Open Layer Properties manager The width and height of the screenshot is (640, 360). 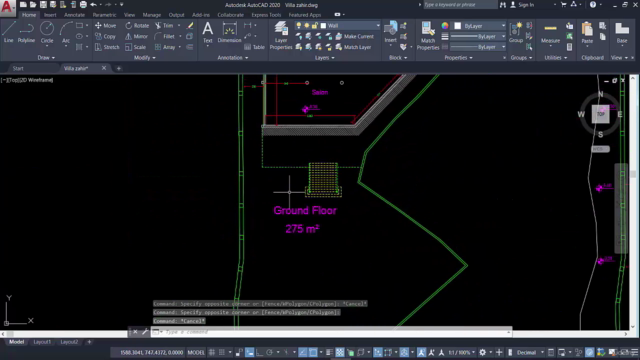tap(281, 36)
